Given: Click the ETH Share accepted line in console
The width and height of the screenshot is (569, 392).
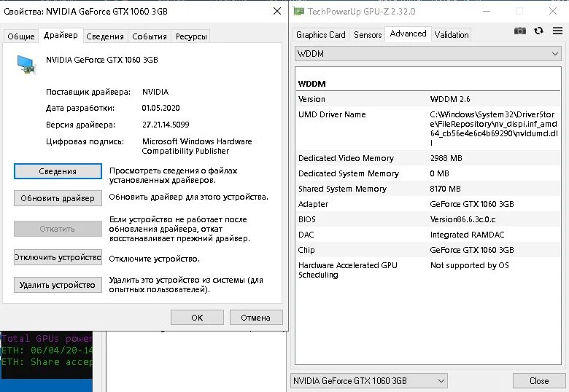Looking at the screenshot, I should click(47, 362).
